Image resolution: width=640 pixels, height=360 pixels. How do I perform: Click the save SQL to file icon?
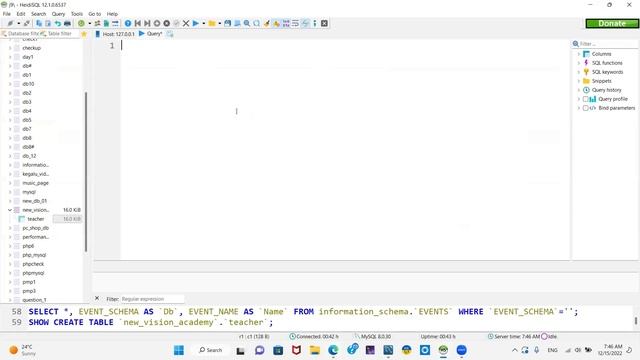tap(227, 23)
